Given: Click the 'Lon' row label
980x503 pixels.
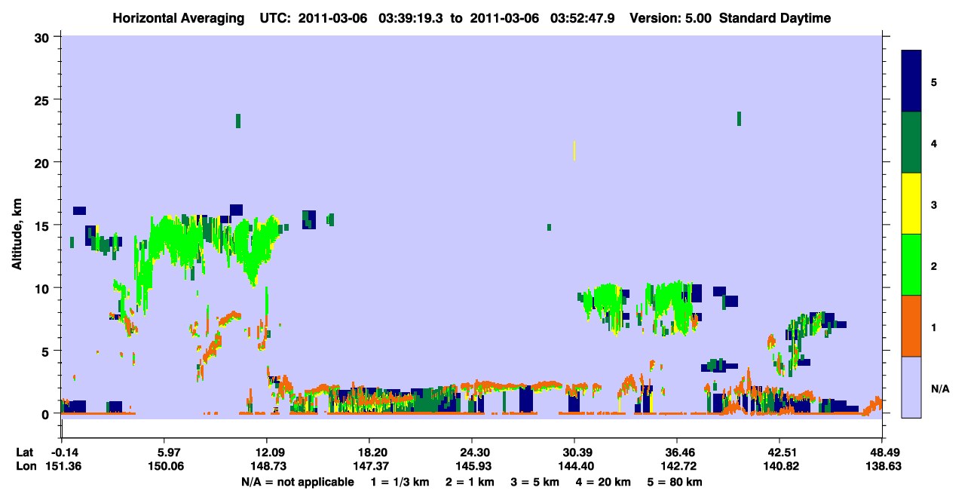Looking at the screenshot, I should [x=25, y=467].
